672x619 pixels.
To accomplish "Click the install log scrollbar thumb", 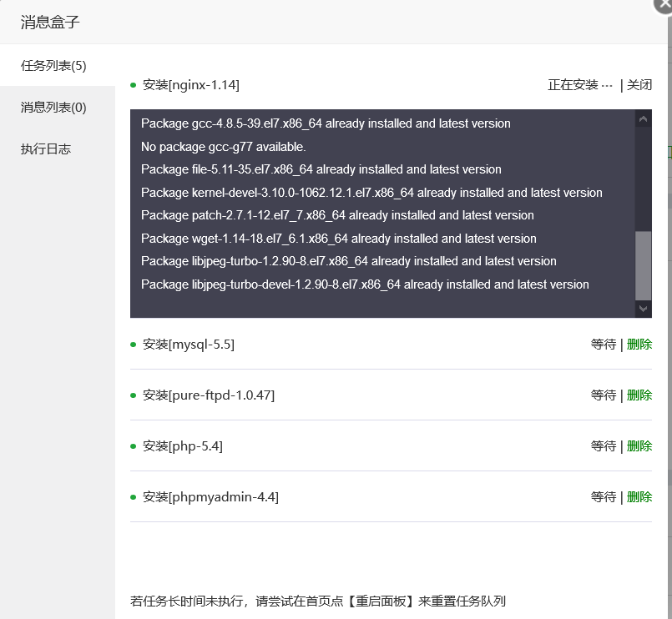I will (x=643, y=265).
